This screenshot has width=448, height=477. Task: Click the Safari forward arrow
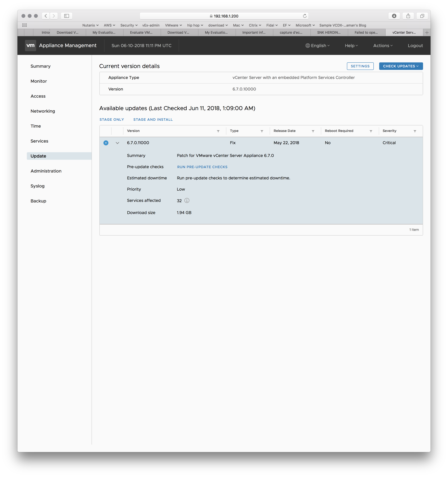(x=54, y=16)
